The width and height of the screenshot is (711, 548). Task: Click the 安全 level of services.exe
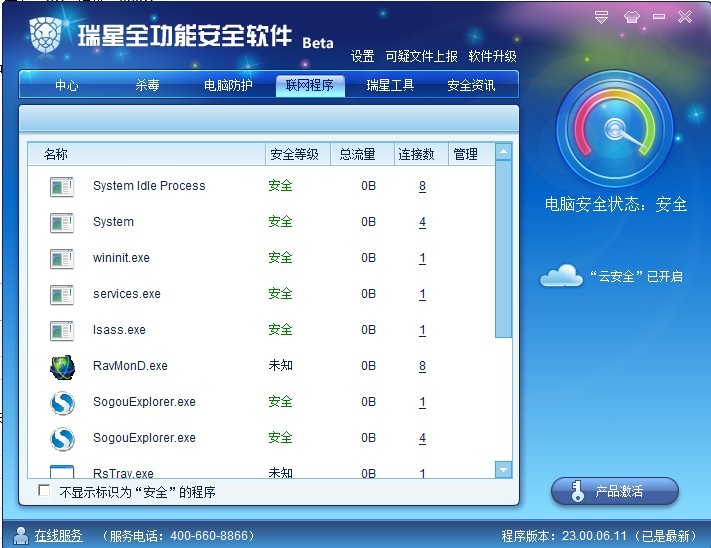point(280,294)
